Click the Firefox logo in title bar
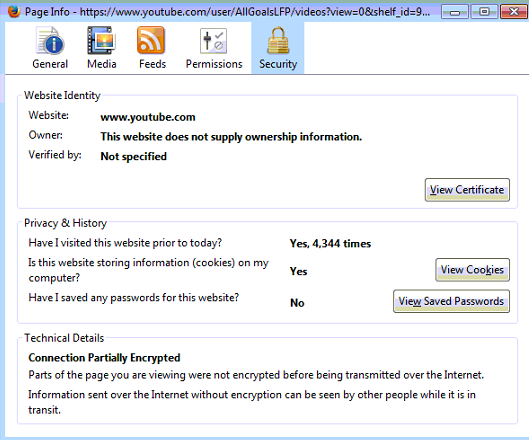Image resolution: width=529 pixels, height=440 pixels. [x=14, y=12]
